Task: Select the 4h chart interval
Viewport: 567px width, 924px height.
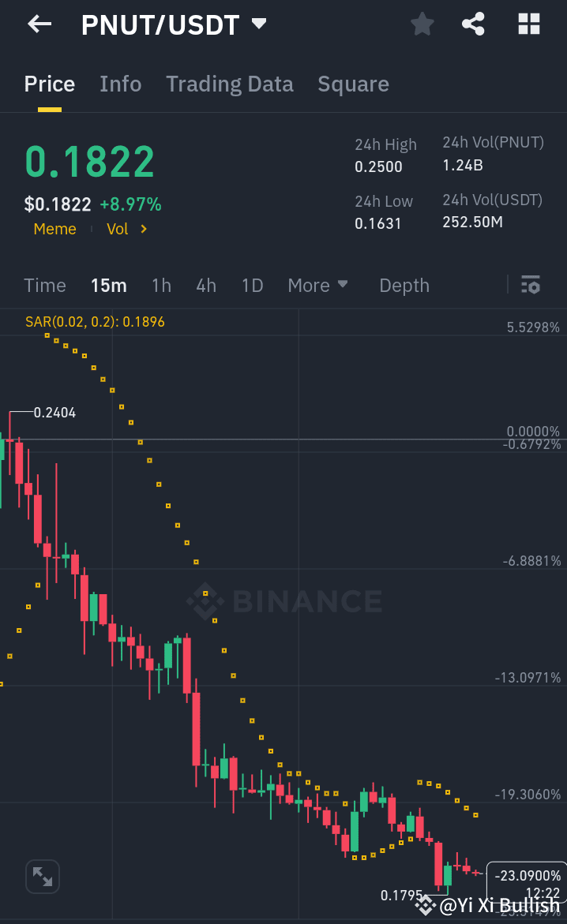Action: point(206,285)
